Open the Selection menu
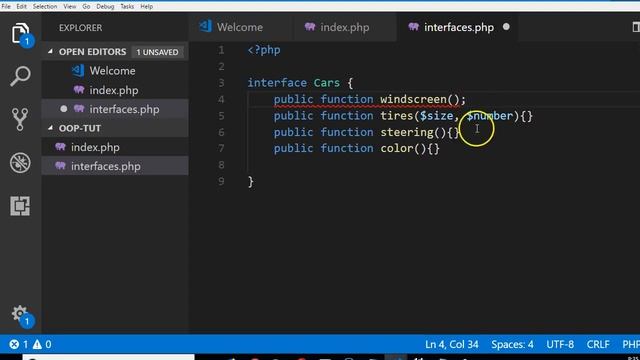The width and height of the screenshot is (640, 360). click(x=45, y=7)
